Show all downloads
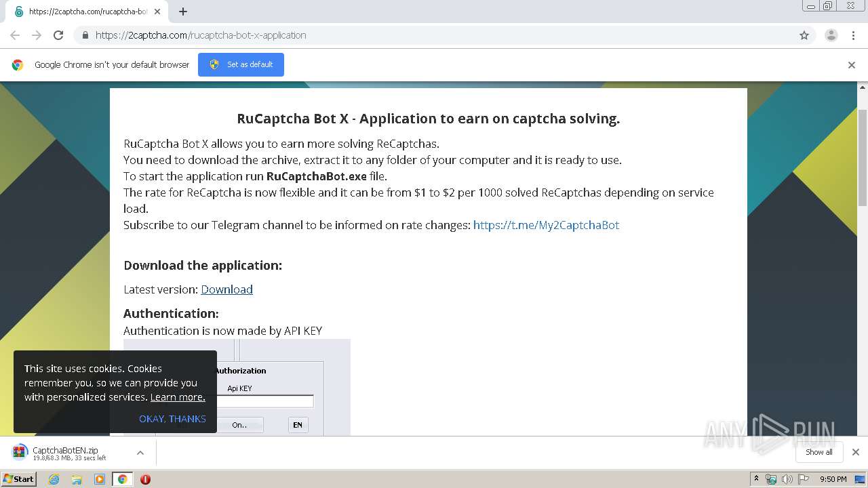 click(x=819, y=452)
